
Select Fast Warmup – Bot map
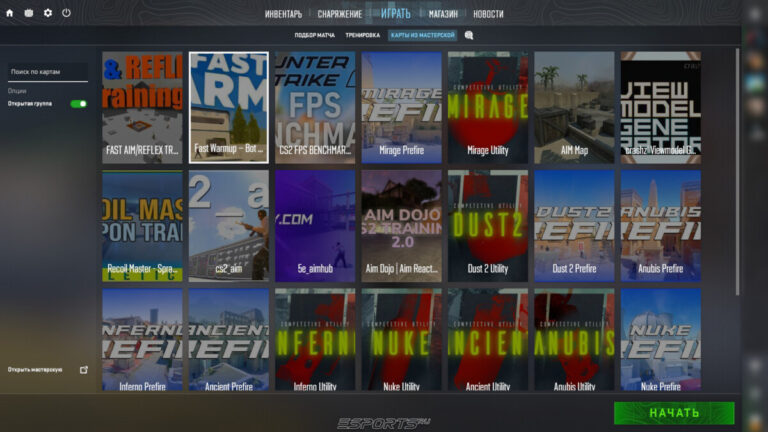click(x=229, y=107)
